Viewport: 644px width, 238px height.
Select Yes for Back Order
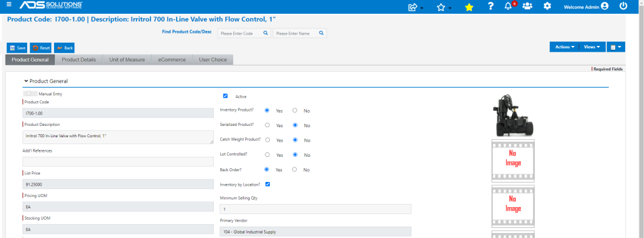point(267,169)
